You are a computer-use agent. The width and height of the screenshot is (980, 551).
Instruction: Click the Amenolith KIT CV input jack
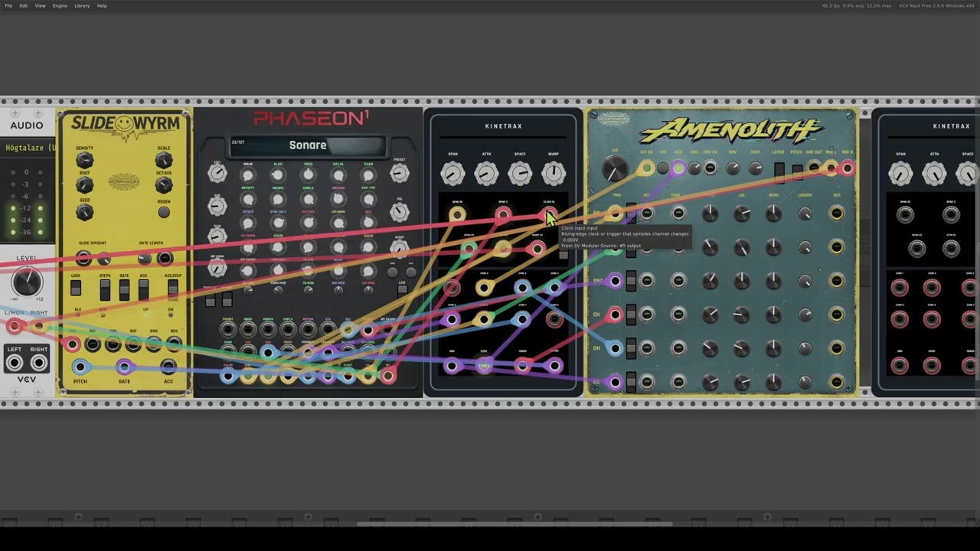[x=647, y=168]
